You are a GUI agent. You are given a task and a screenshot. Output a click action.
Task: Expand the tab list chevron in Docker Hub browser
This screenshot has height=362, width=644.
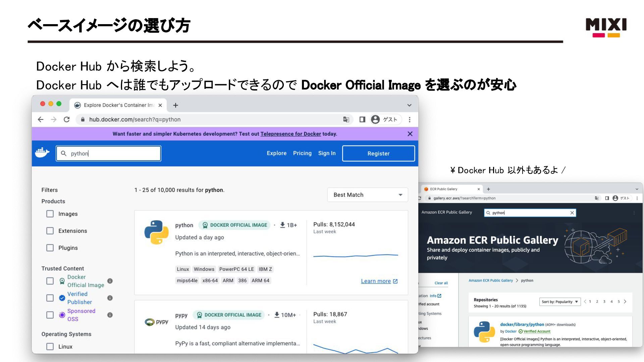point(409,105)
